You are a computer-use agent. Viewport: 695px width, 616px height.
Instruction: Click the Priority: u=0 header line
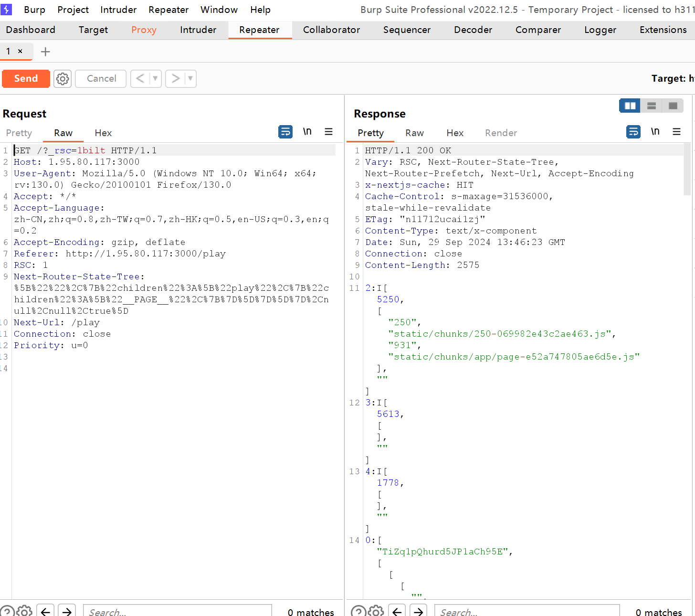[x=51, y=345]
